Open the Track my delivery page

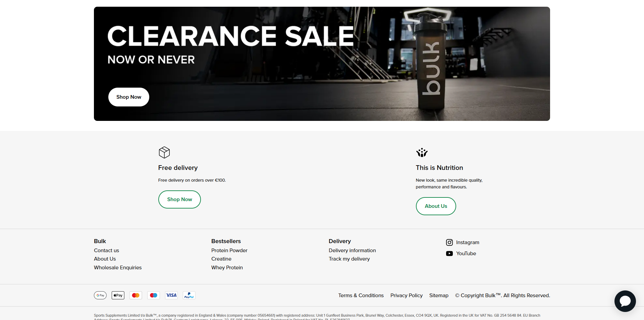pos(349,259)
